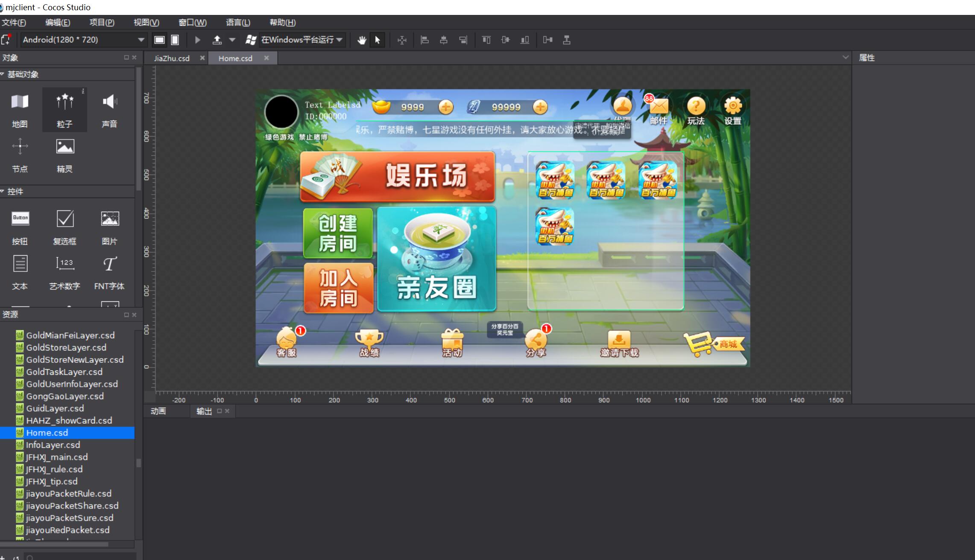Expand the publish options arrow

point(232,40)
